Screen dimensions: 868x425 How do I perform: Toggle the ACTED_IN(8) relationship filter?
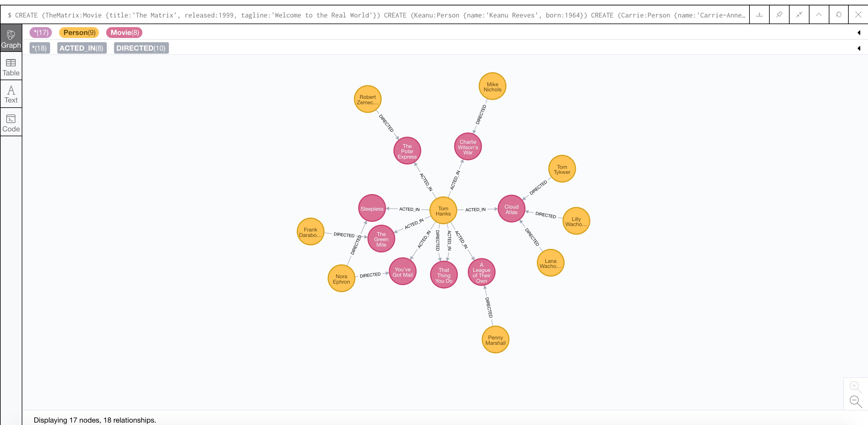click(81, 48)
